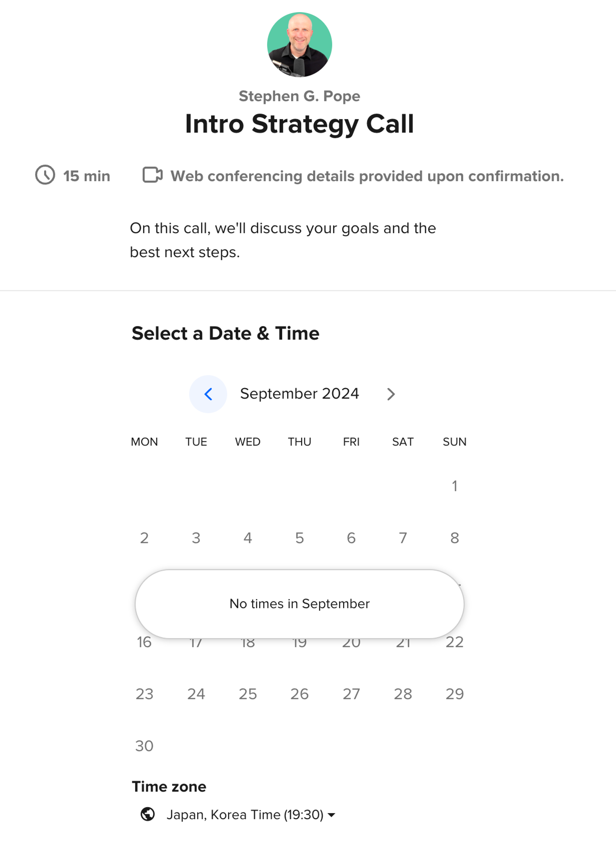Click the globe time zone icon
Image resolution: width=616 pixels, height=855 pixels.
coord(148,814)
